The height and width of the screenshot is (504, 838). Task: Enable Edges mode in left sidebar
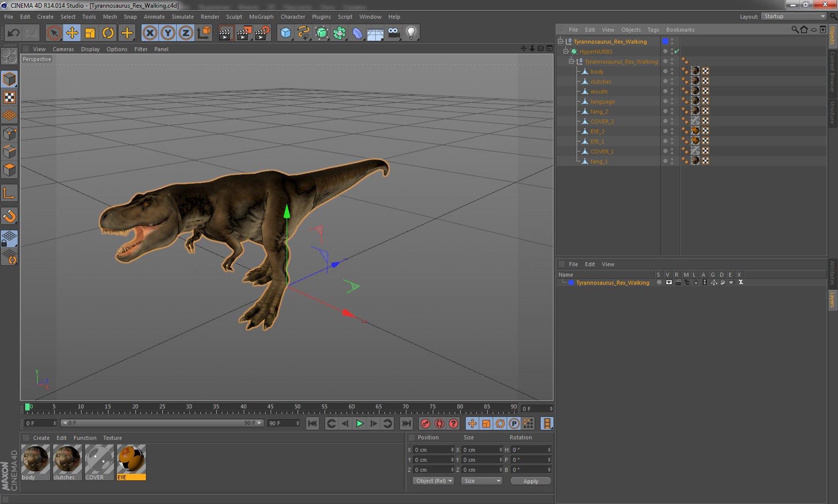[x=9, y=152]
